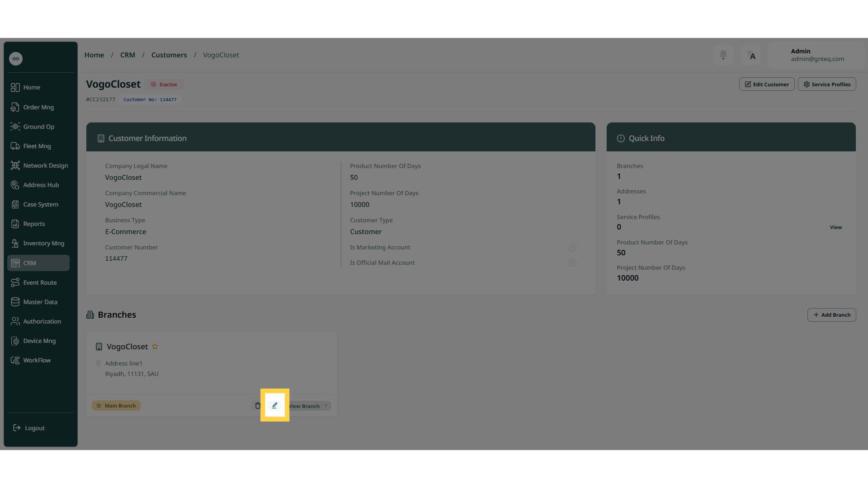Click the WorkFlow sidebar icon
The image size is (868, 488).
[15, 361]
